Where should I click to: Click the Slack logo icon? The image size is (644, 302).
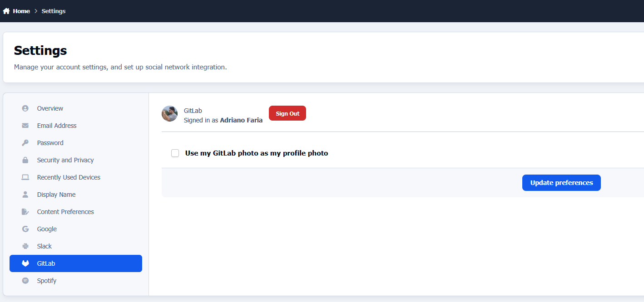click(x=25, y=246)
